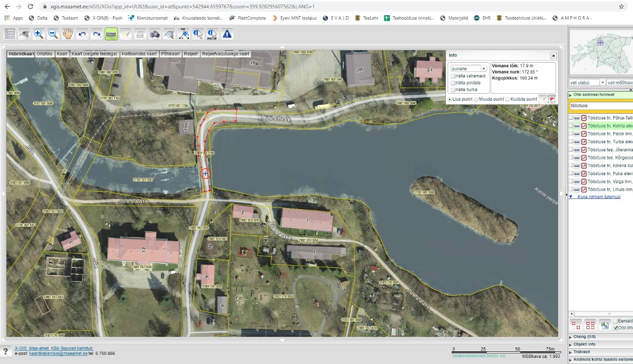Switch to the Põhikaart map tab

pyautogui.click(x=170, y=54)
